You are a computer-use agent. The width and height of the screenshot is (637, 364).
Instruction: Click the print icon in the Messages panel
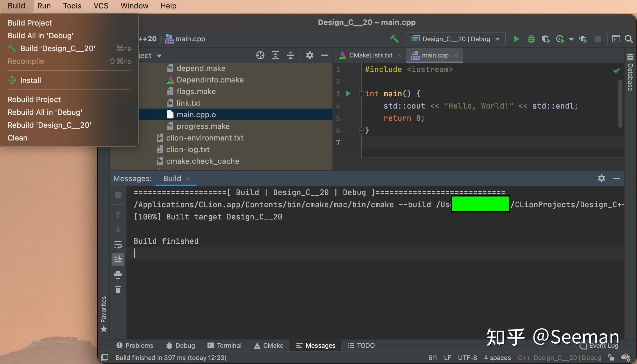118,274
